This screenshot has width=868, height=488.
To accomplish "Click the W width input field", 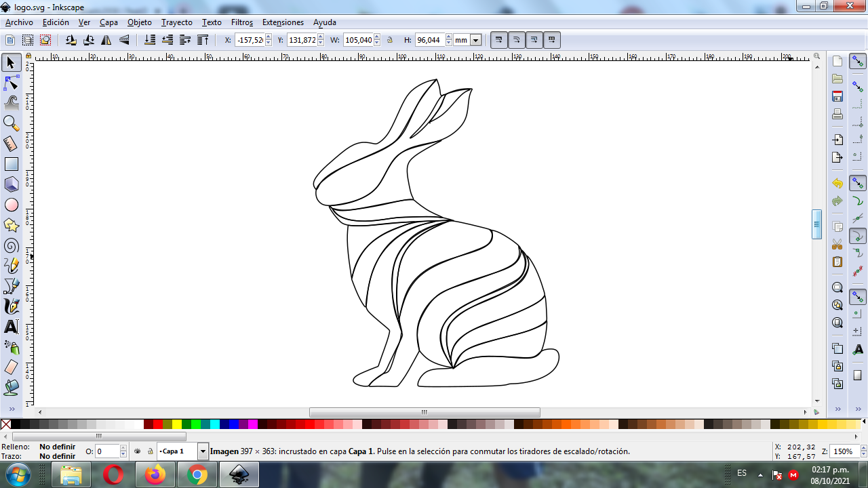I will pyautogui.click(x=358, y=40).
